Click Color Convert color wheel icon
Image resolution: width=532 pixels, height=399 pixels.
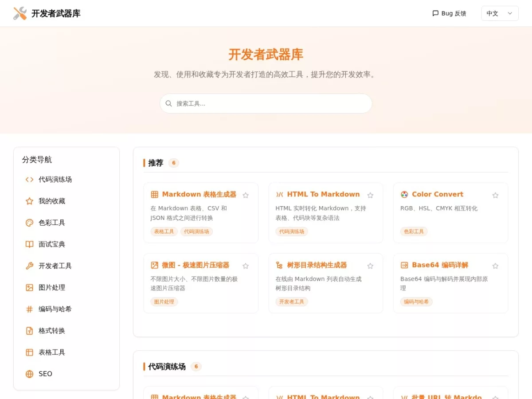(x=404, y=194)
